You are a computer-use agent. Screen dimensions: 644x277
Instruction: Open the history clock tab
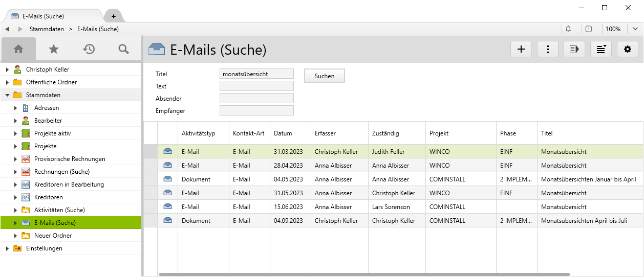pyautogui.click(x=89, y=49)
